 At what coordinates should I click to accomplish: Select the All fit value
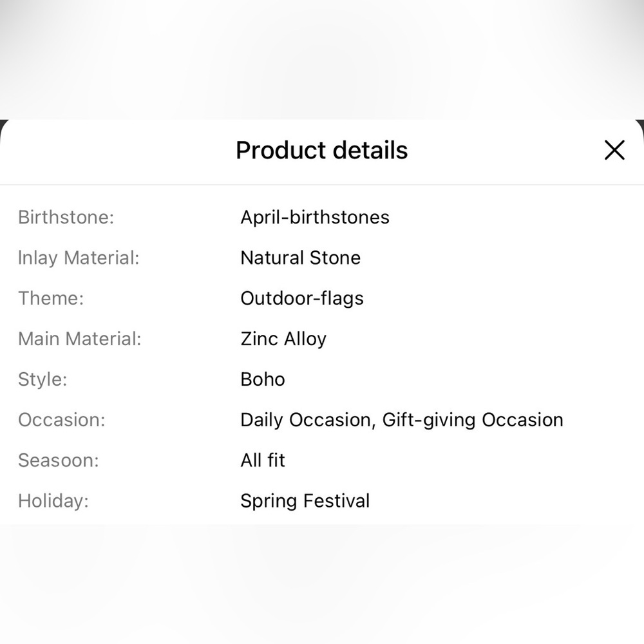tap(263, 460)
